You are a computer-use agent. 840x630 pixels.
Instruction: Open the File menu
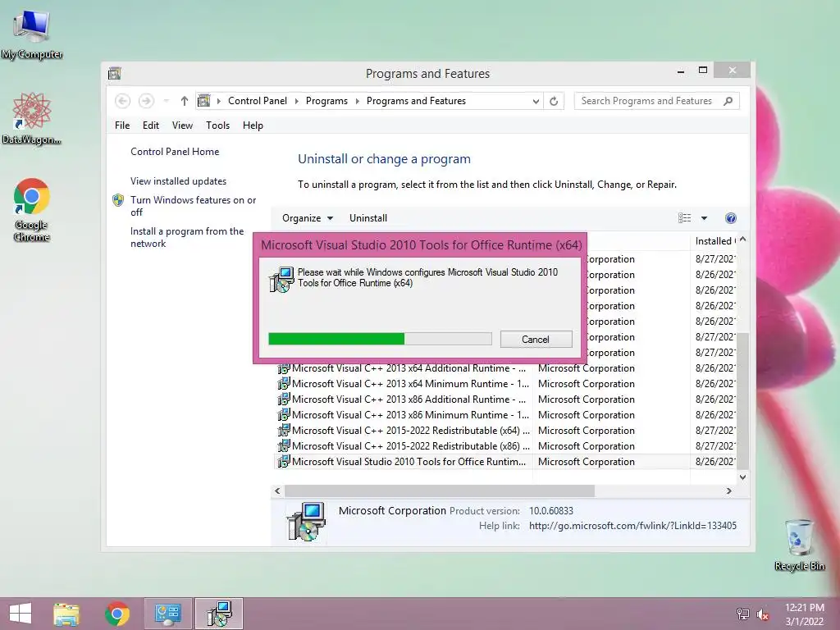pyautogui.click(x=122, y=126)
